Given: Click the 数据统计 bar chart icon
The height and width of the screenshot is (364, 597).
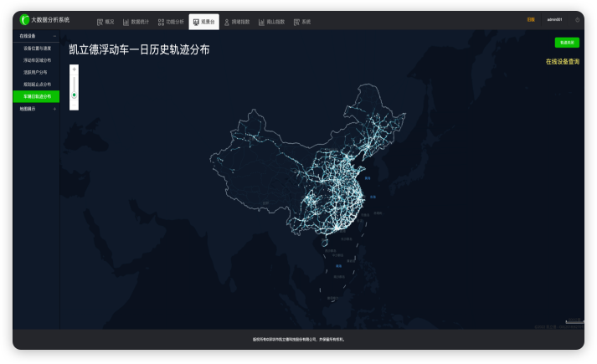Looking at the screenshot, I should tap(126, 22).
